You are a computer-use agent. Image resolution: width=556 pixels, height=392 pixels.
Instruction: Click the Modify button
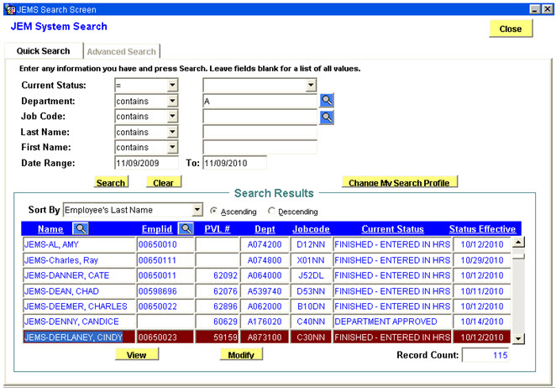(241, 355)
